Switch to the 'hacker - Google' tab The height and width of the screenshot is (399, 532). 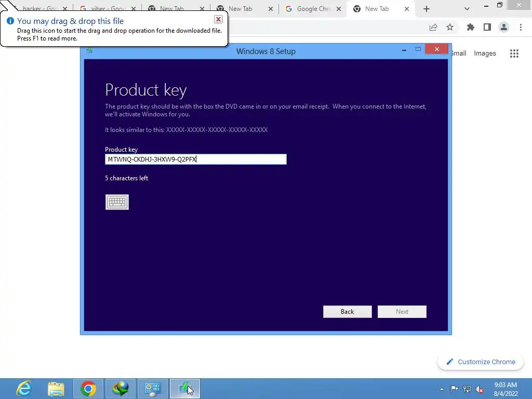pos(39,9)
